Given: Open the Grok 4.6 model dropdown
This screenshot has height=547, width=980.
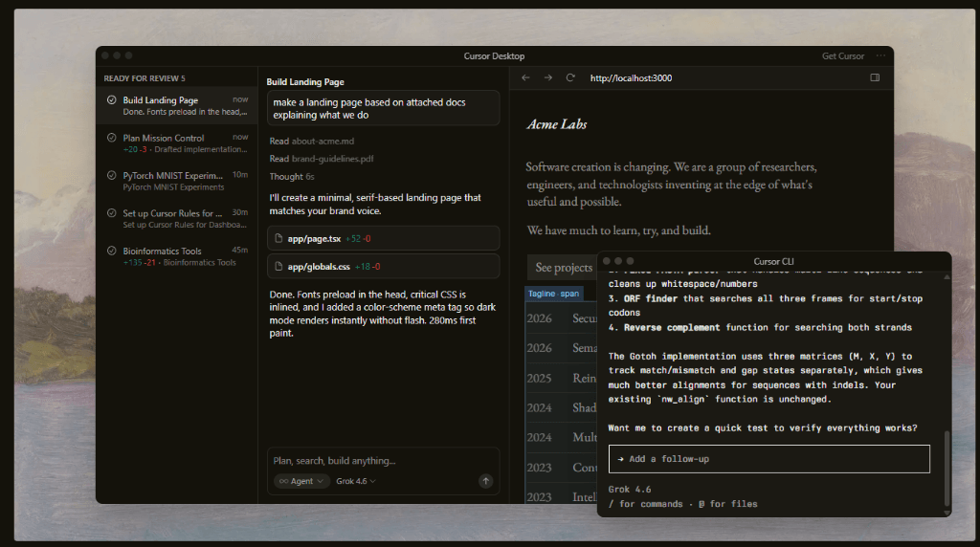Looking at the screenshot, I should click(356, 481).
